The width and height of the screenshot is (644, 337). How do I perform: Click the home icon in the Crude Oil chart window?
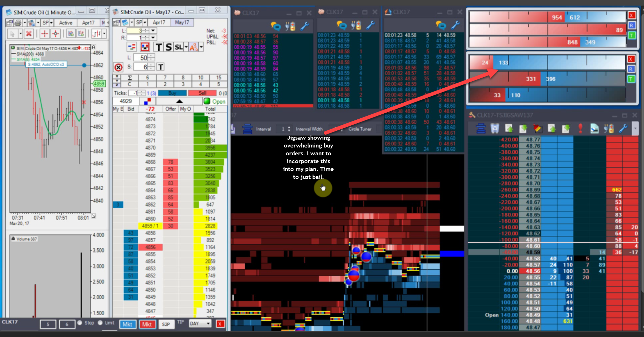coord(9,23)
